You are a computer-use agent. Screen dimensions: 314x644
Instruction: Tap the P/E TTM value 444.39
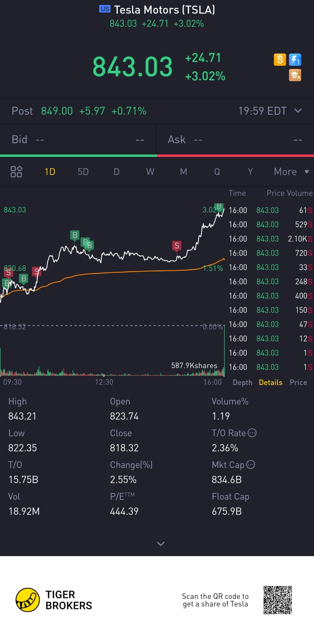click(124, 511)
